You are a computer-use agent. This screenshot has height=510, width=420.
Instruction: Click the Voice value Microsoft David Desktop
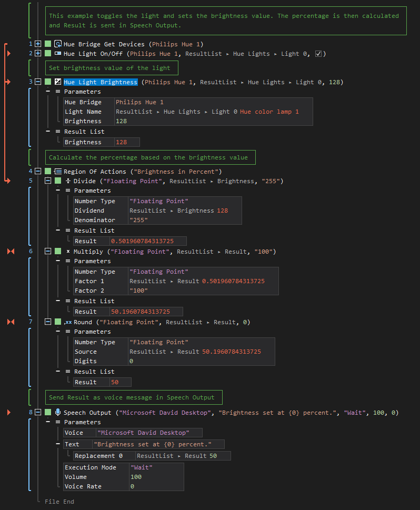(x=143, y=433)
